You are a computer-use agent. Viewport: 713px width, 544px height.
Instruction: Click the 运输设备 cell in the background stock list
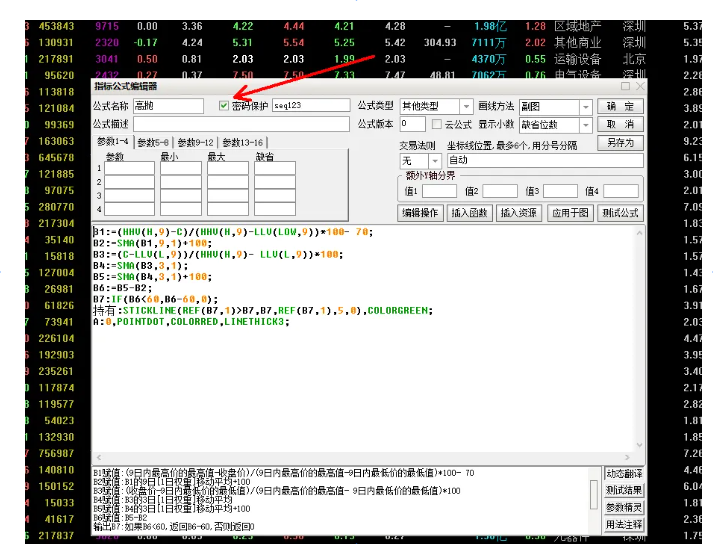577,59
